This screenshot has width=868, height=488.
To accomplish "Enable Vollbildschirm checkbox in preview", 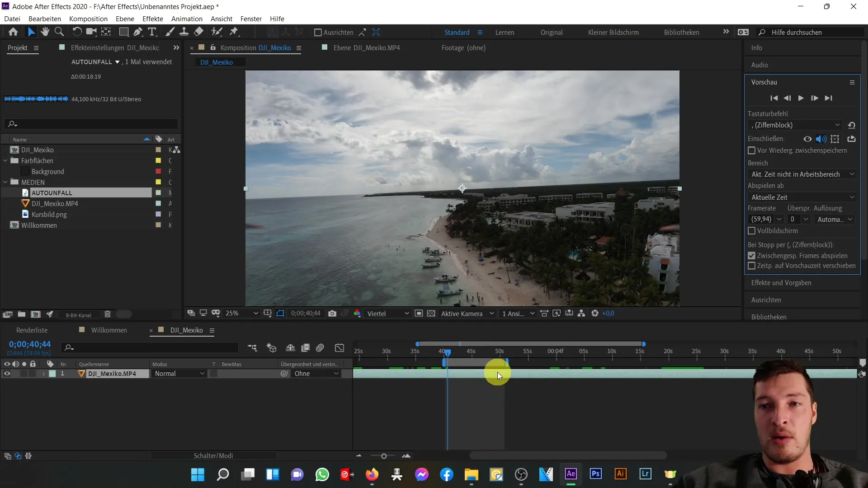I will point(752,230).
